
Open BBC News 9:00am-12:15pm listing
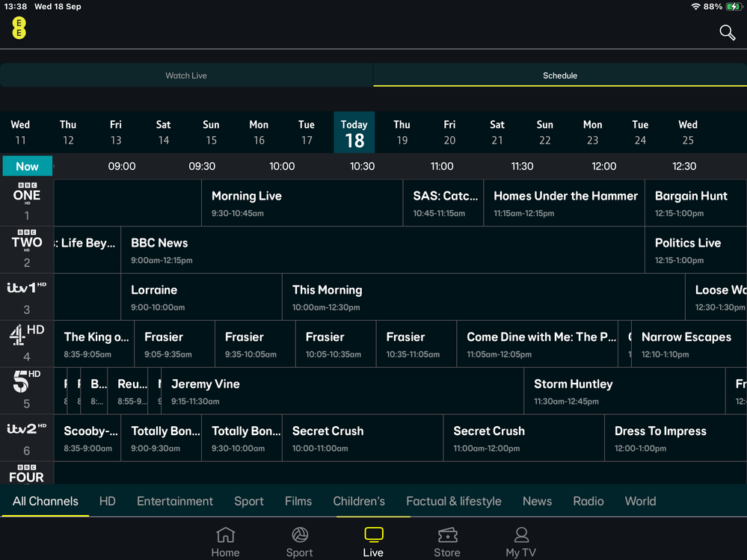tap(383, 250)
